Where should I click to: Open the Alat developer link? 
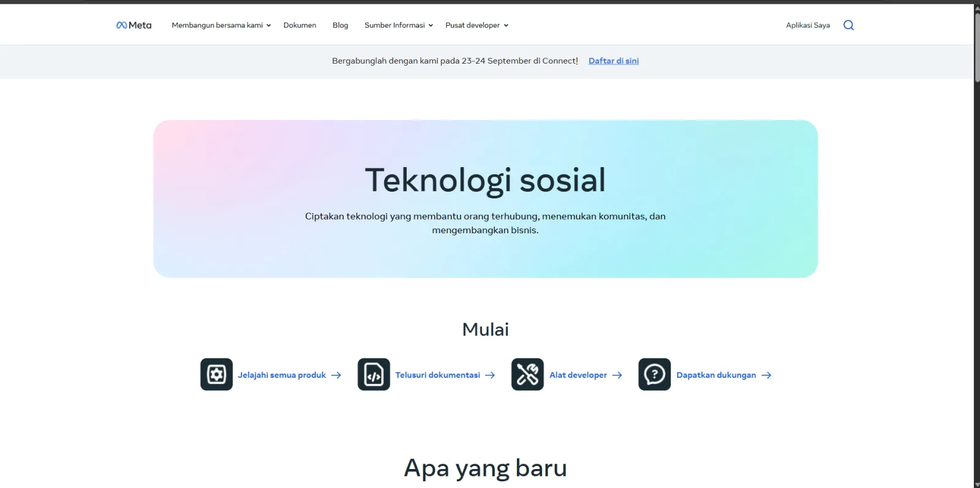[578, 375]
